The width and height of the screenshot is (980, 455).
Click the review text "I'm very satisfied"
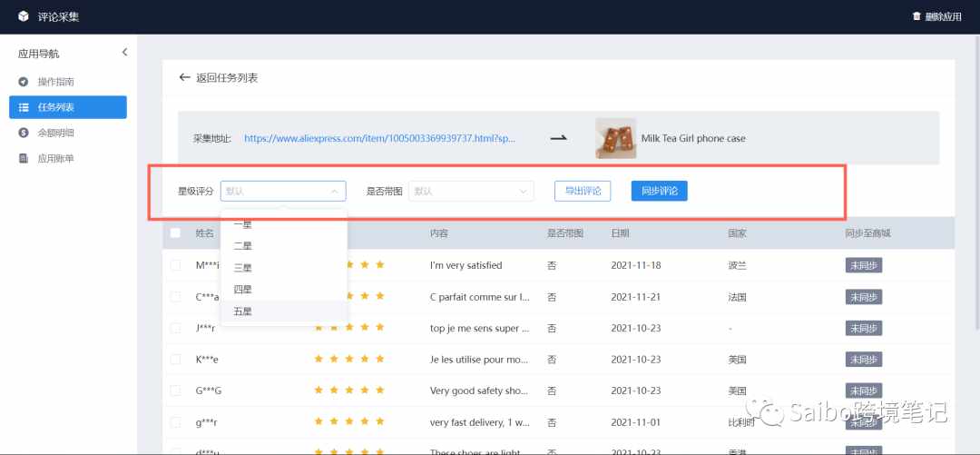click(x=466, y=265)
